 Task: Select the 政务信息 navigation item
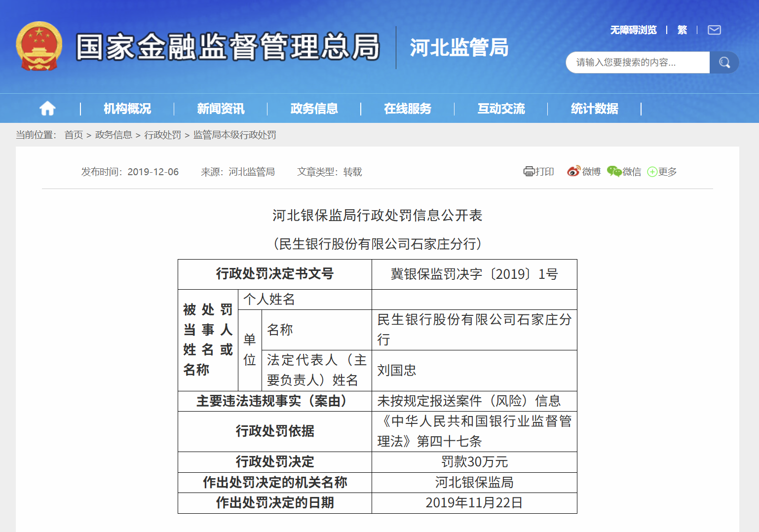point(314,109)
